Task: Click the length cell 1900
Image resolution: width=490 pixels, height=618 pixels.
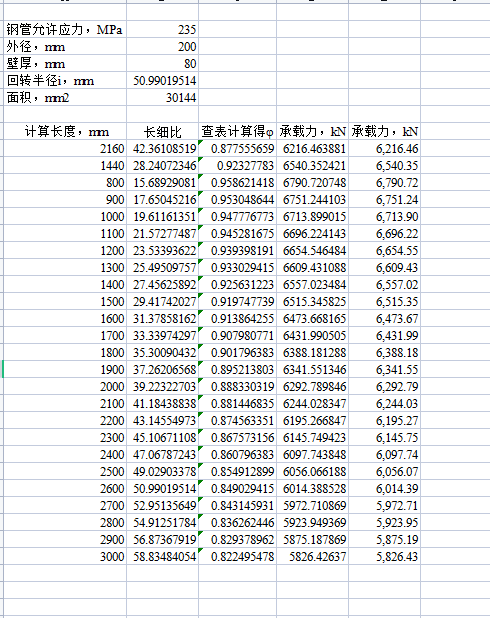Action: click(65, 369)
